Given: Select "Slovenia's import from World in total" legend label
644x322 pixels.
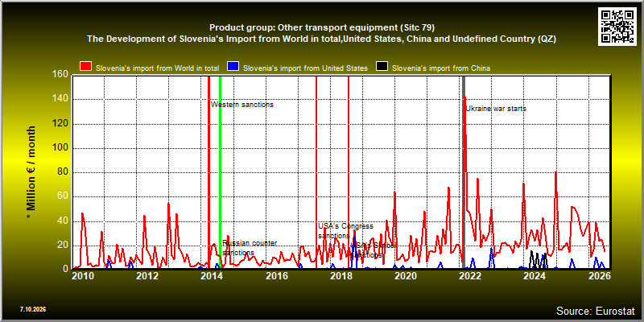Looking at the screenshot, I should 157,68.
